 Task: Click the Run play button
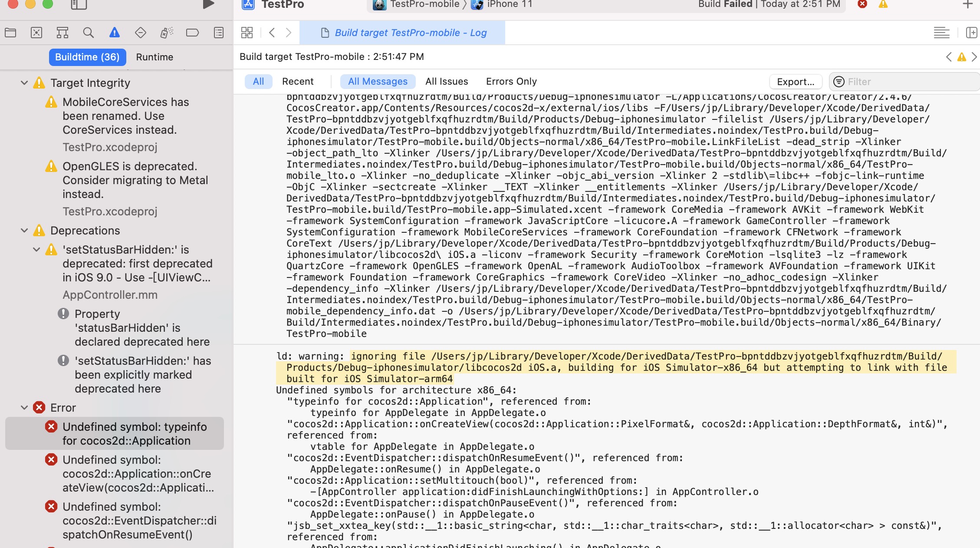pyautogui.click(x=208, y=4)
